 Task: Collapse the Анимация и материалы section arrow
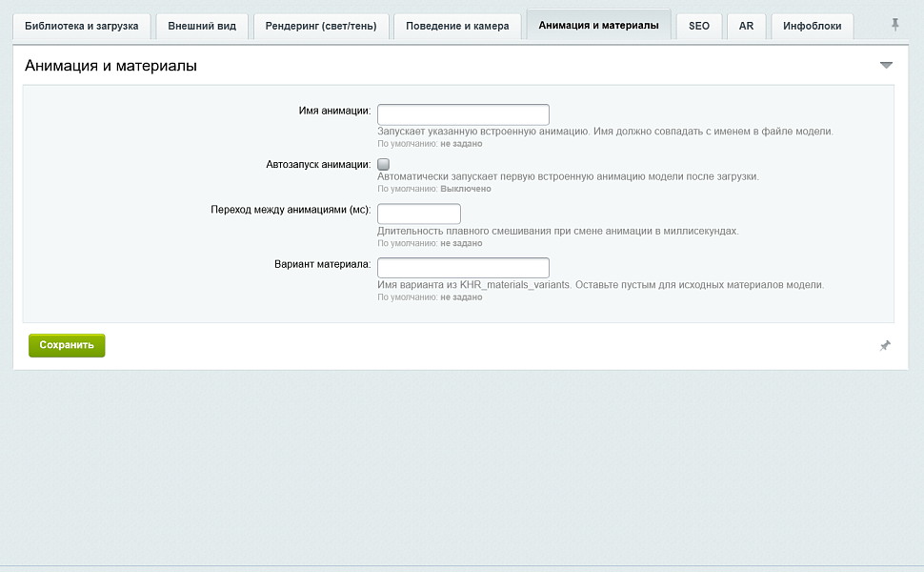coord(886,65)
